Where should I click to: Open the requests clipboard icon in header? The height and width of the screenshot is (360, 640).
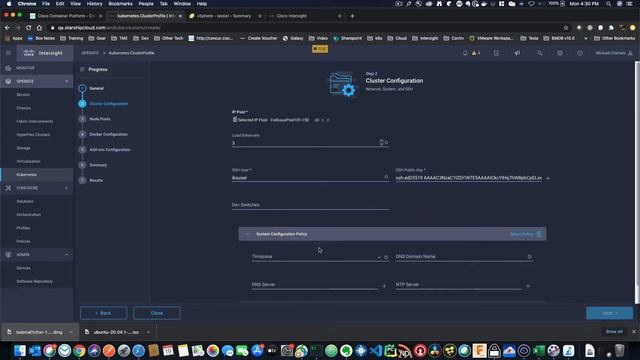(x=496, y=53)
